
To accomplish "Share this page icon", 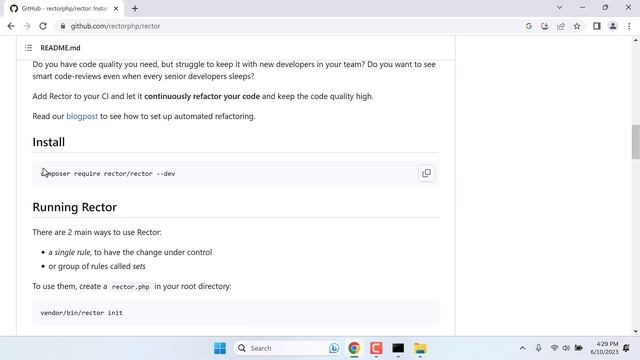I will pos(561,26).
